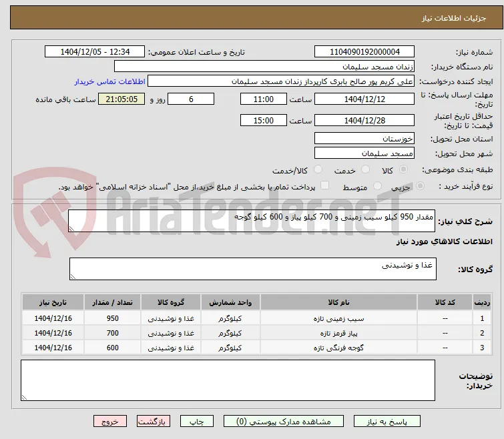Click the نام کالا column header
The height and width of the screenshot is (439, 504).
coord(339,302)
